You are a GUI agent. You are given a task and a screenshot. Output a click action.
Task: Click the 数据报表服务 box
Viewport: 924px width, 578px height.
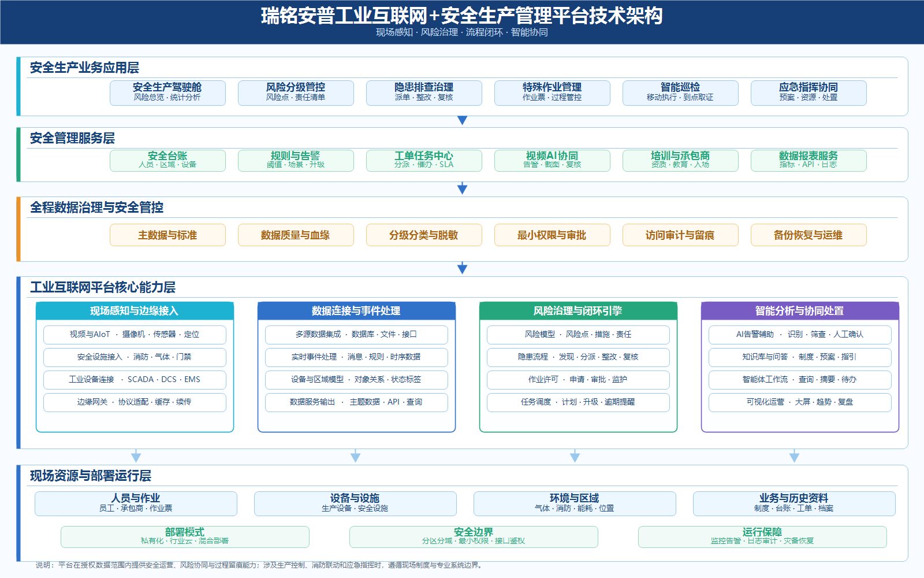pos(808,160)
